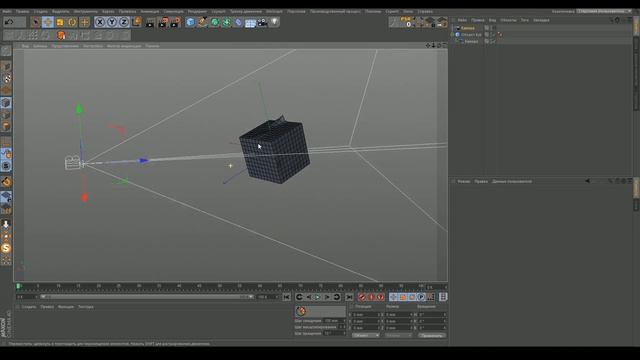Select the nested child object in object manager
Screen dimensions: 640x360
tap(471, 41)
